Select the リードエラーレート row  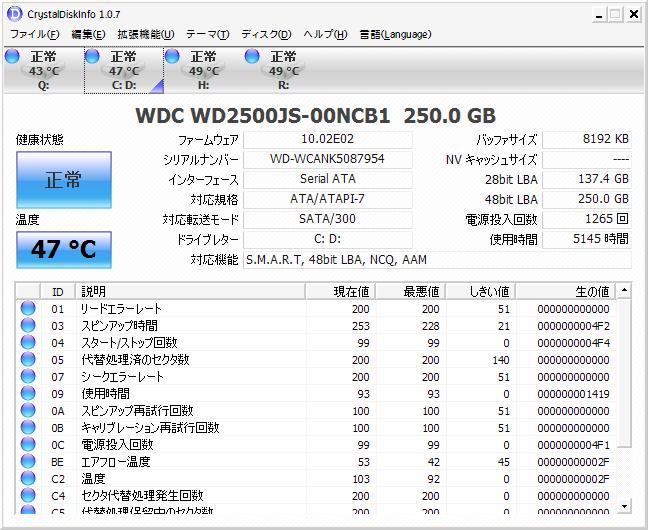(316, 309)
